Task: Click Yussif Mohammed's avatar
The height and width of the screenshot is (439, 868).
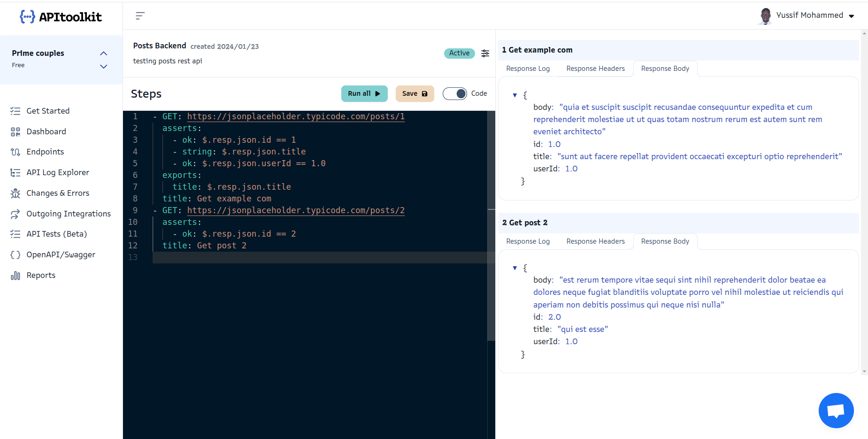Action: 765,16
